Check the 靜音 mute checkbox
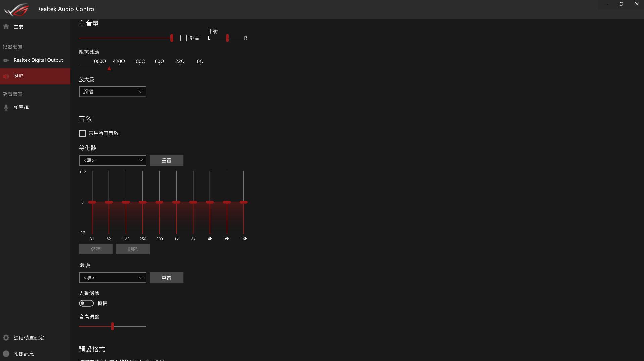 pos(183,38)
